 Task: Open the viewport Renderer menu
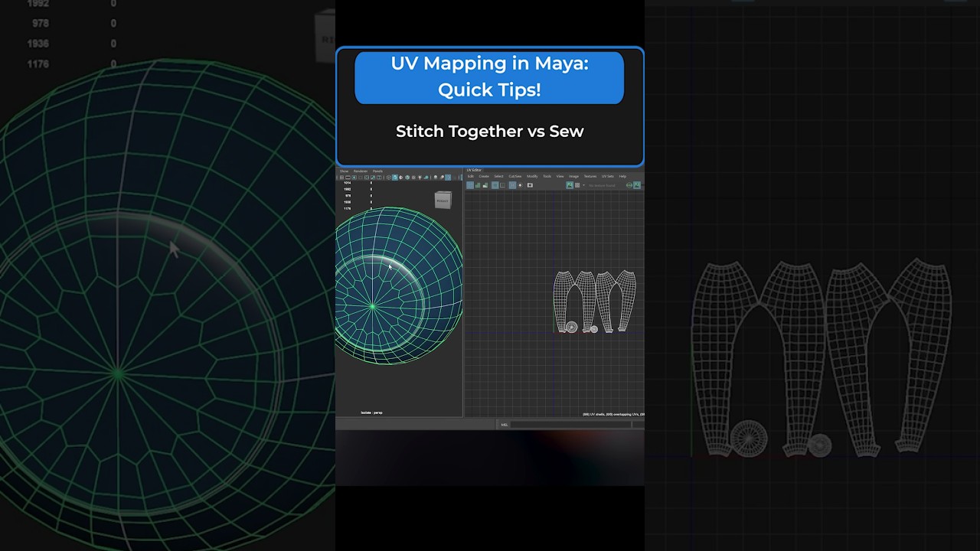tap(361, 171)
